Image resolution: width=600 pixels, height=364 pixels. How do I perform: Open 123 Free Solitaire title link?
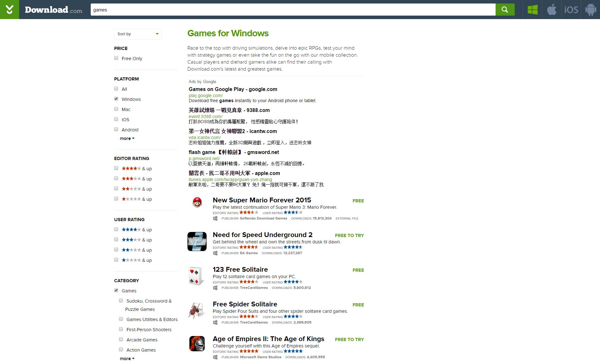coord(240,269)
